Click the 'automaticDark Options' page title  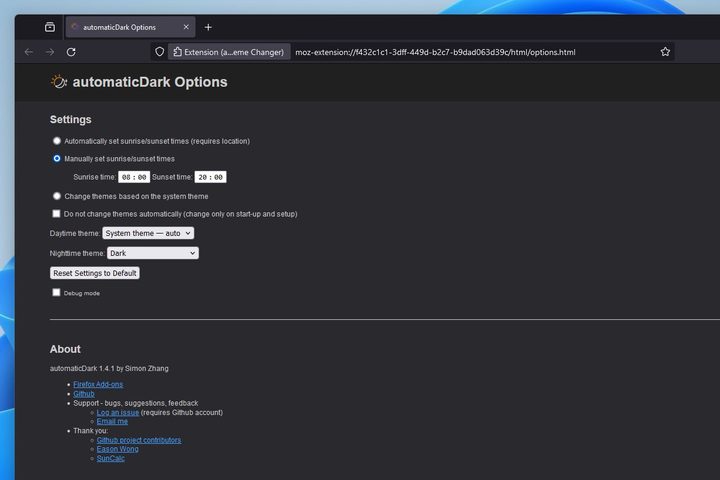click(150, 82)
